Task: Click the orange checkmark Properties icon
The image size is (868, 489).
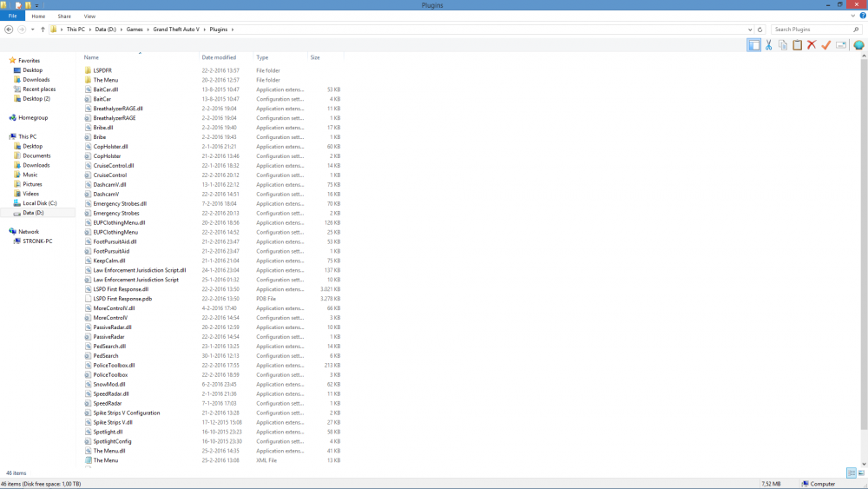Action: (826, 45)
